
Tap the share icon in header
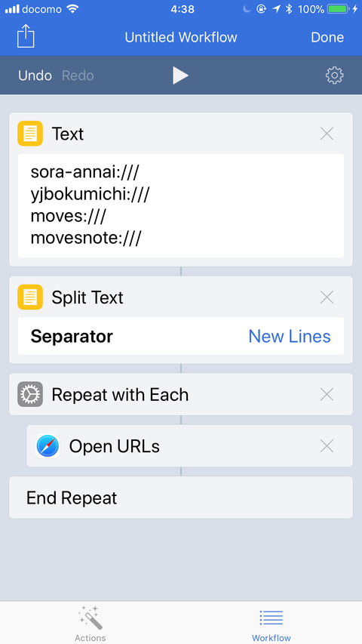[26, 37]
